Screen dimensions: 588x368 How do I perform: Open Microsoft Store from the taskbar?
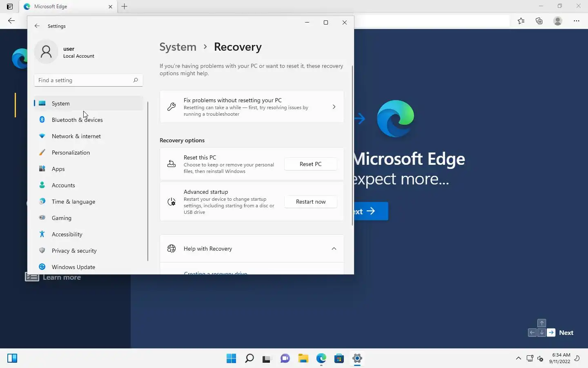[x=339, y=359]
